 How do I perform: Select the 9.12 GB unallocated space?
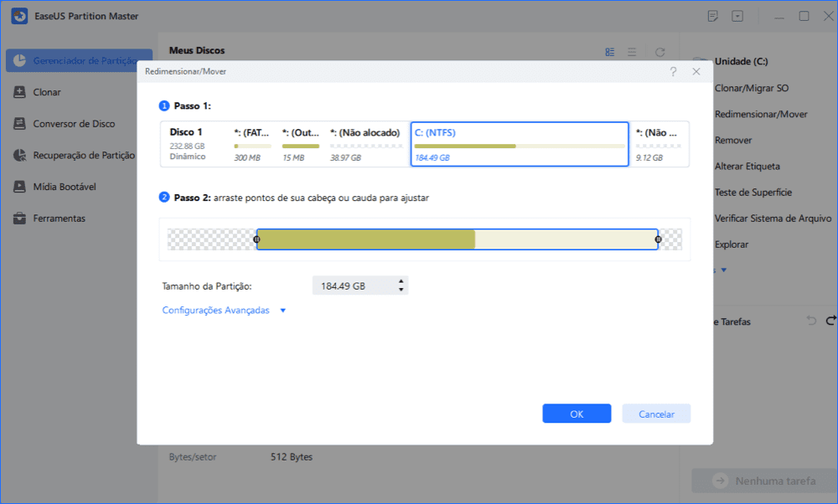pos(659,144)
